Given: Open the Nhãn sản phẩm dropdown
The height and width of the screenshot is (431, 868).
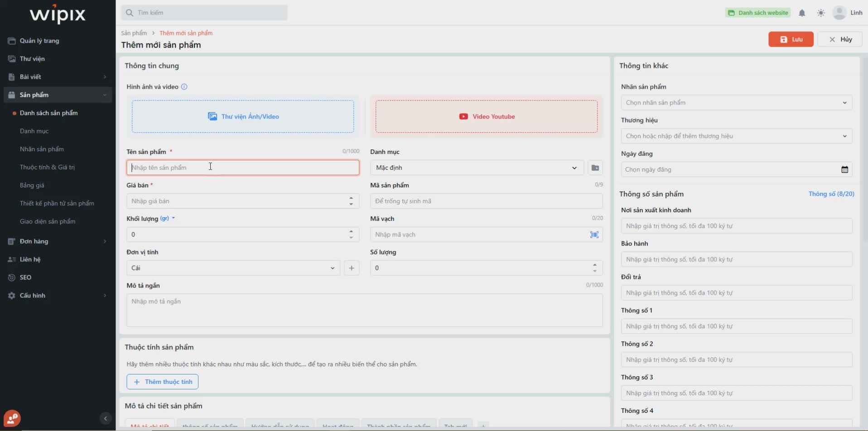Looking at the screenshot, I should pos(737,103).
